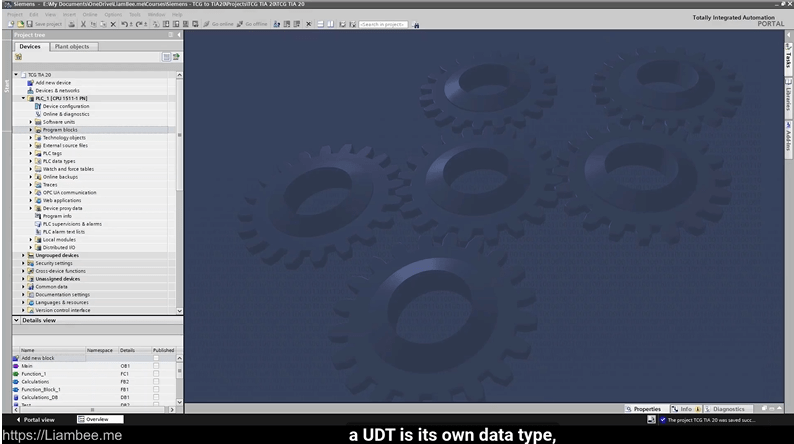Enable the Published checkbox for Calculations
794x444 pixels.
[156, 382]
